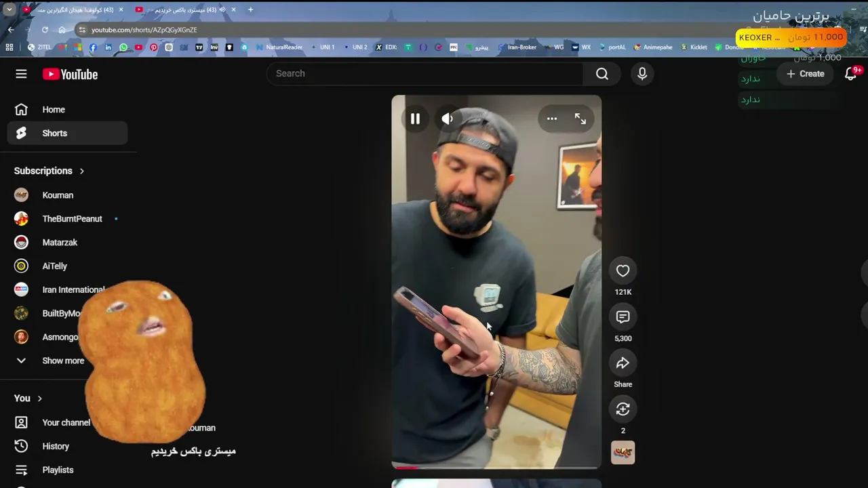Screen dimensions: 868x488
Task: Click the search magnifier button
Action: (602, 74)
